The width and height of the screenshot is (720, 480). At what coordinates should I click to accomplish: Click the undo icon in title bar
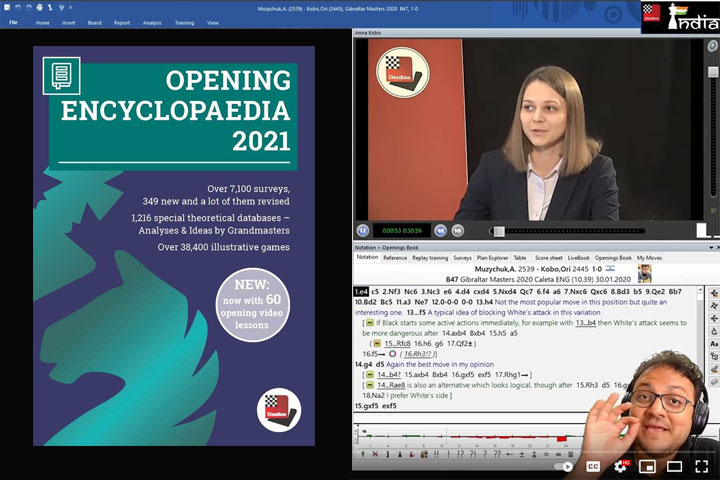tap(17, 7)
